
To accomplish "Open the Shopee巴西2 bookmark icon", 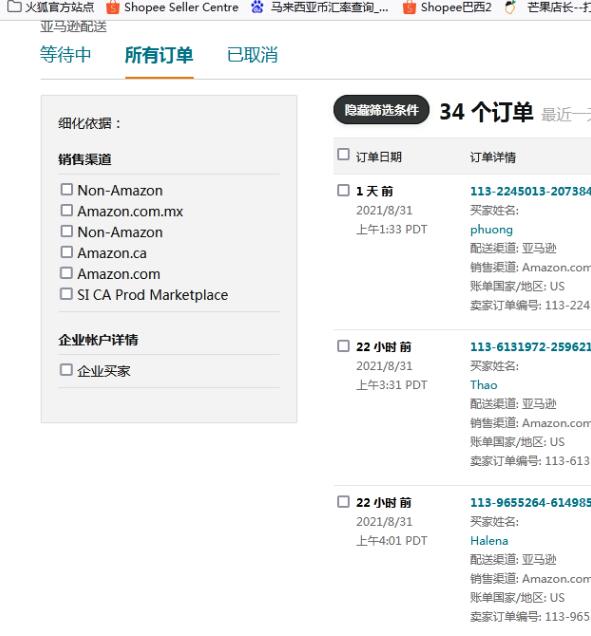I will 409,7.
